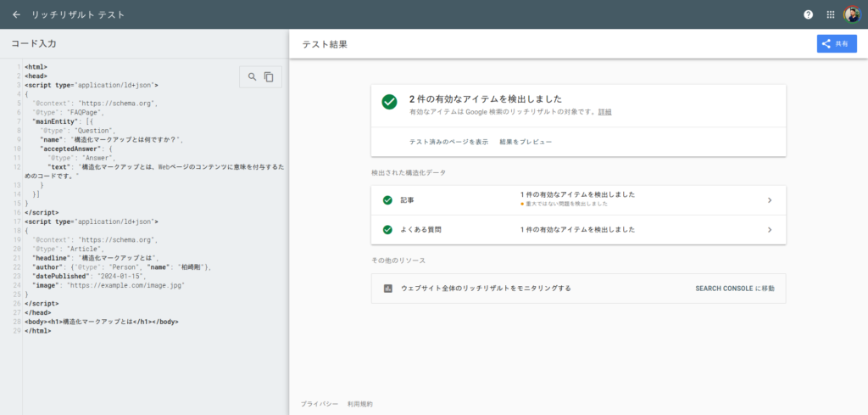The width and height of the screenshot is (868, 415).
Task: Click 2 件の有効なアイテムを検出しました heading
Action: coord(486,99)
